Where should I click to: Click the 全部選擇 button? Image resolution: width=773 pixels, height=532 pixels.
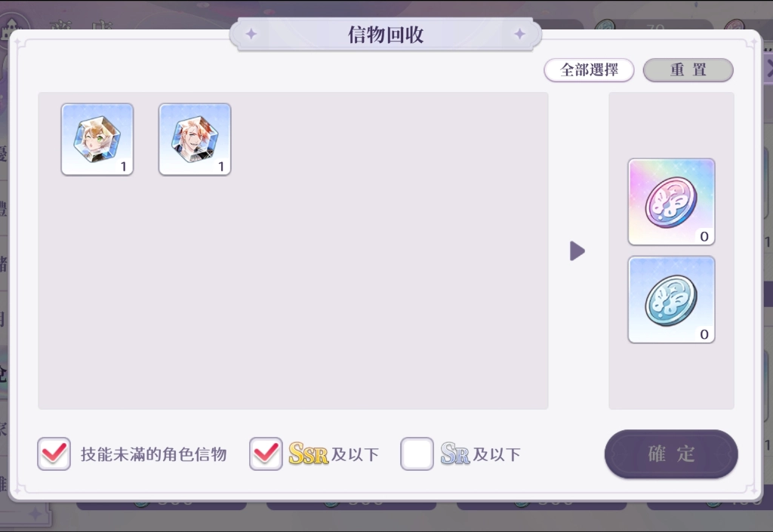click(589, 70)
